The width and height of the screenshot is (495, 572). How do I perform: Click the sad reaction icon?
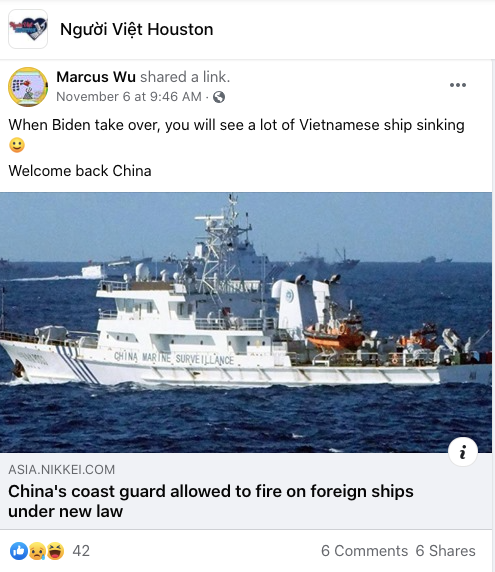pos(37,551)
